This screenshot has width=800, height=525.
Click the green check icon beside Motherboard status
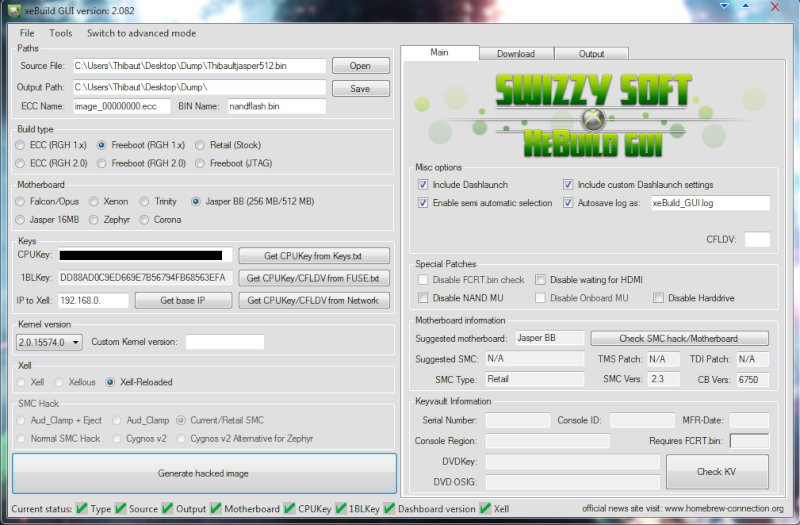coord(216,508)
